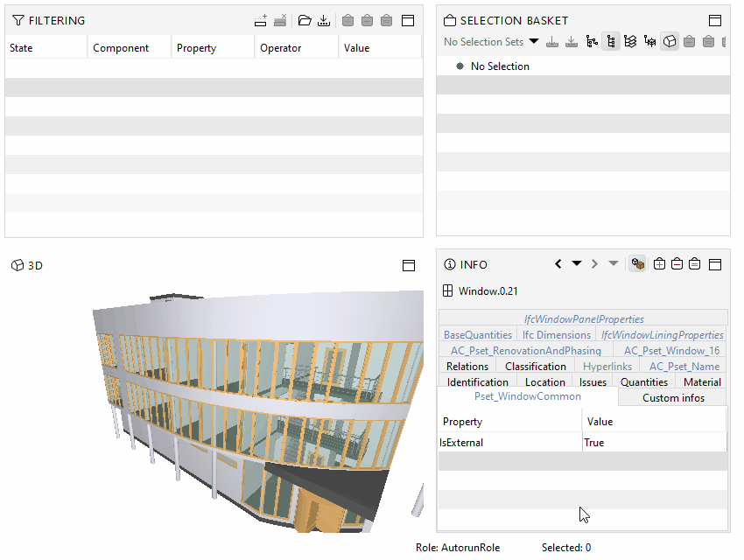
Task: Click the remove filter row icon
Action: (280, 20)
